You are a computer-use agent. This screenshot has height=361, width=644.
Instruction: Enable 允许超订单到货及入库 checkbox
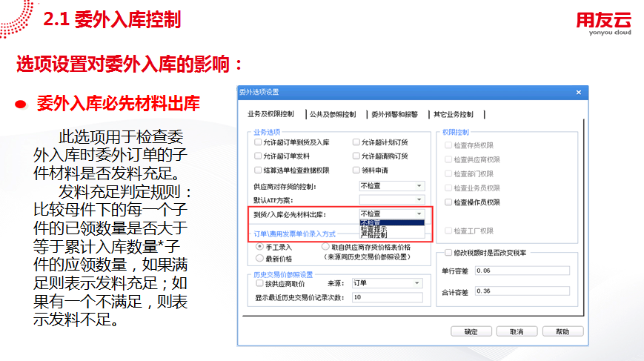coord(258,142)
